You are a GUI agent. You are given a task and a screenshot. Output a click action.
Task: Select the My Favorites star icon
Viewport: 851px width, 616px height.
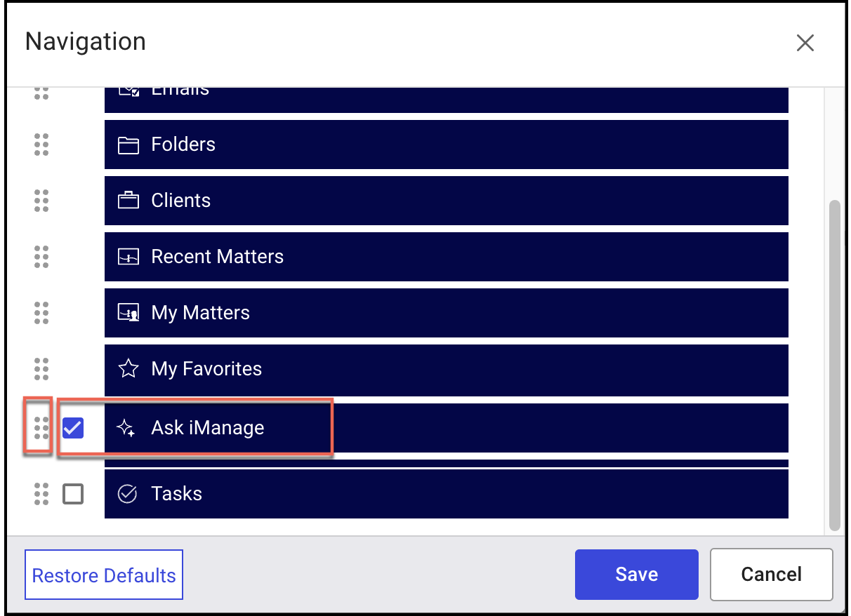click(128, 368)
